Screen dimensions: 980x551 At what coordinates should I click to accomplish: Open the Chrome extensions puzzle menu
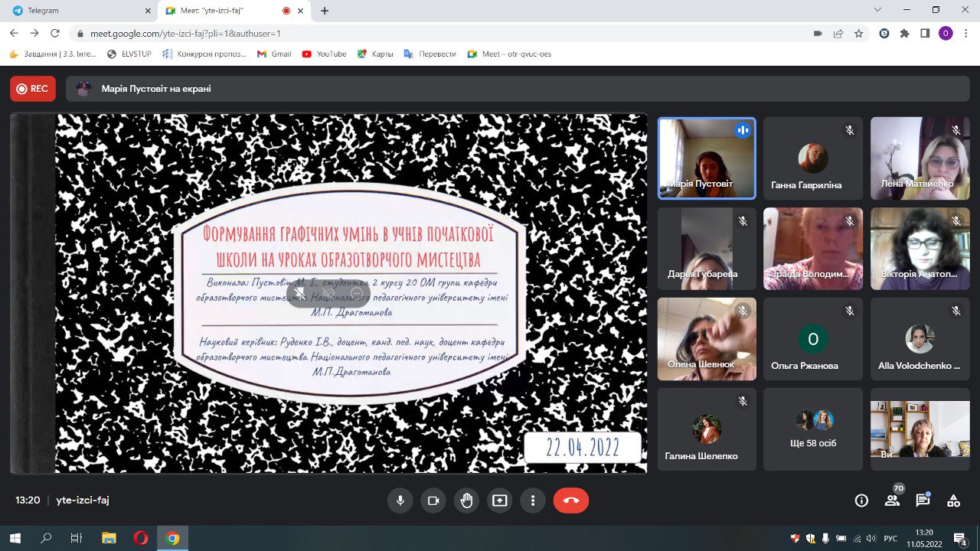[x=904, y=34]
